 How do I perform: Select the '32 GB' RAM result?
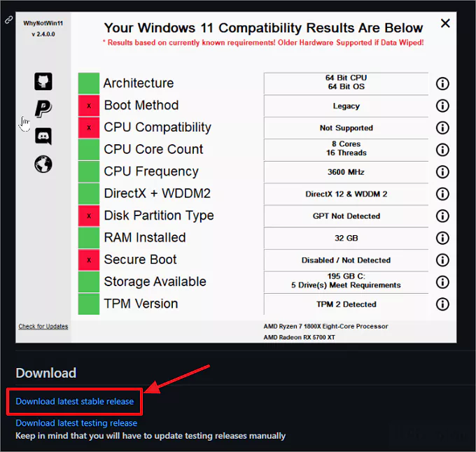pyautogui.click(x=346, y=238)
